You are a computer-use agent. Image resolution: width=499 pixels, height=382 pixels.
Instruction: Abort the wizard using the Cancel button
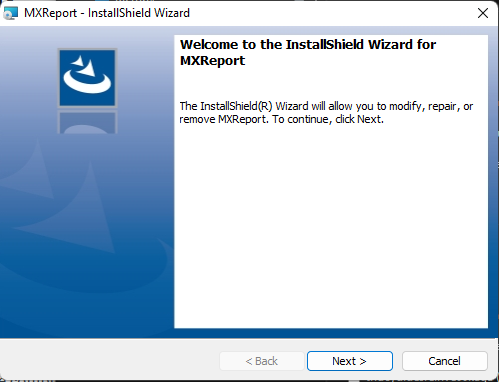click(x=444, y=361)
